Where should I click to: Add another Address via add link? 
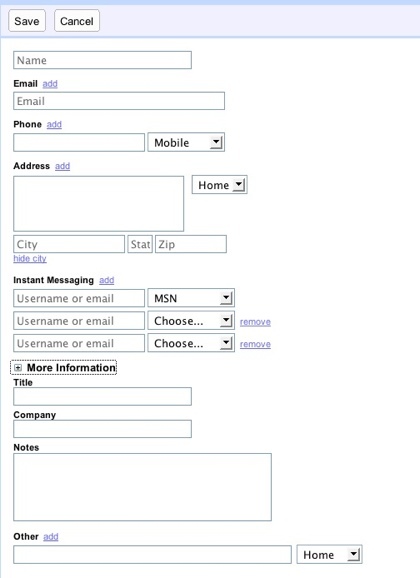(62, 166)
